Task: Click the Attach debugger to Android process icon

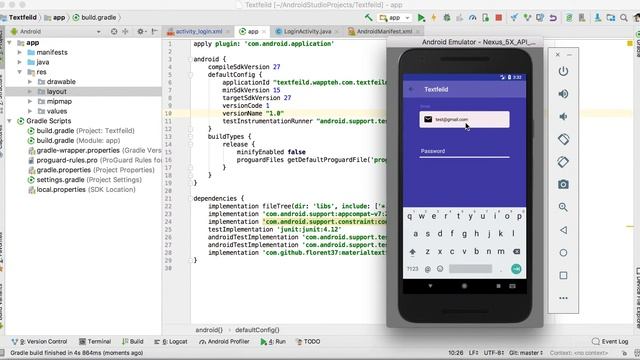Action: 485,18
